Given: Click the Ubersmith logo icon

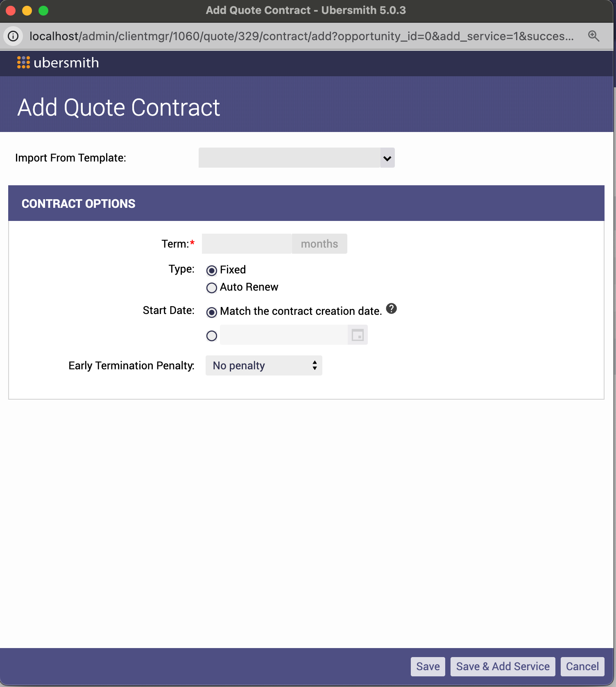Looking at the screenshot, I should point(23,62).
